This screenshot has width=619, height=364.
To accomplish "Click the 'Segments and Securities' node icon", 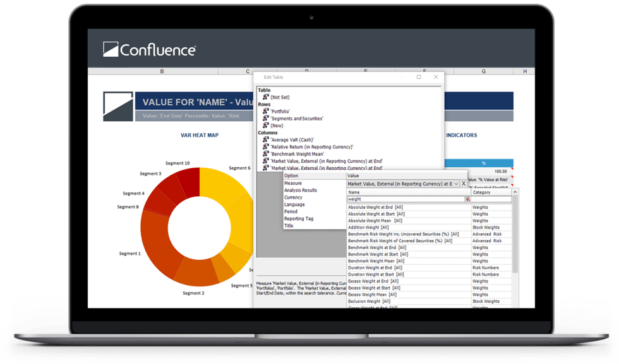I will 265,118.
